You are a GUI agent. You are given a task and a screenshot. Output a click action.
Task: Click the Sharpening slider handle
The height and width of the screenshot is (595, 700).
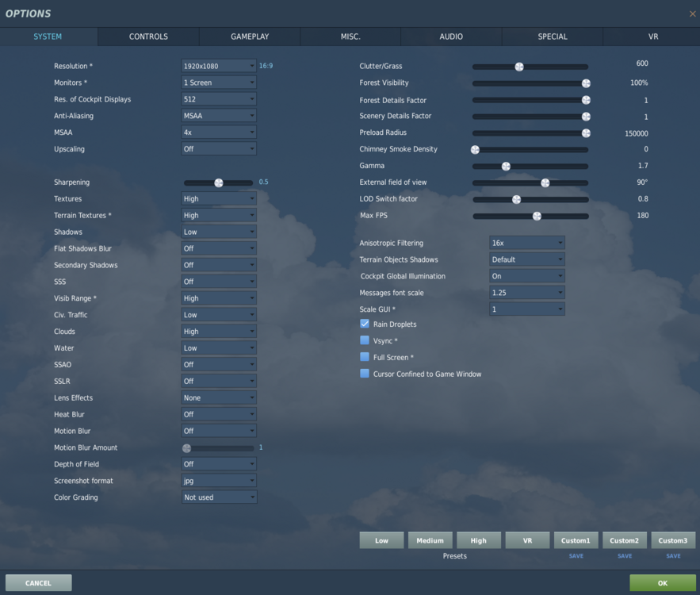point(219,182)
